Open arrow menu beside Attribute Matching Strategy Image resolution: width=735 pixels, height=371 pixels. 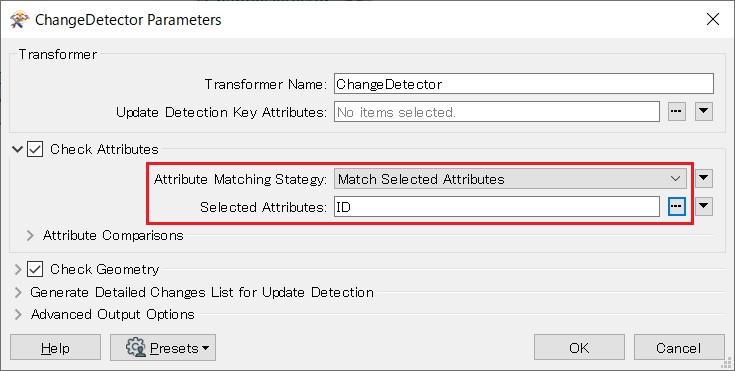[704, 178]
